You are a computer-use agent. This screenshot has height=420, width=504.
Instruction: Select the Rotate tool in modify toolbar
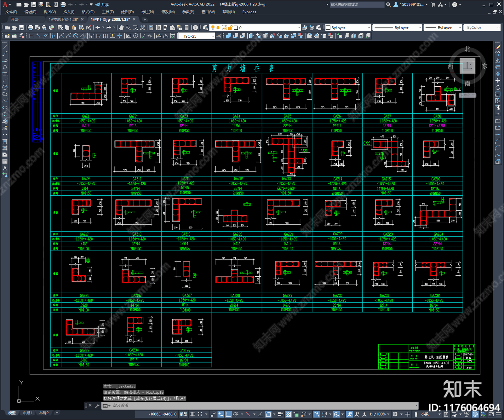[498, 87]
